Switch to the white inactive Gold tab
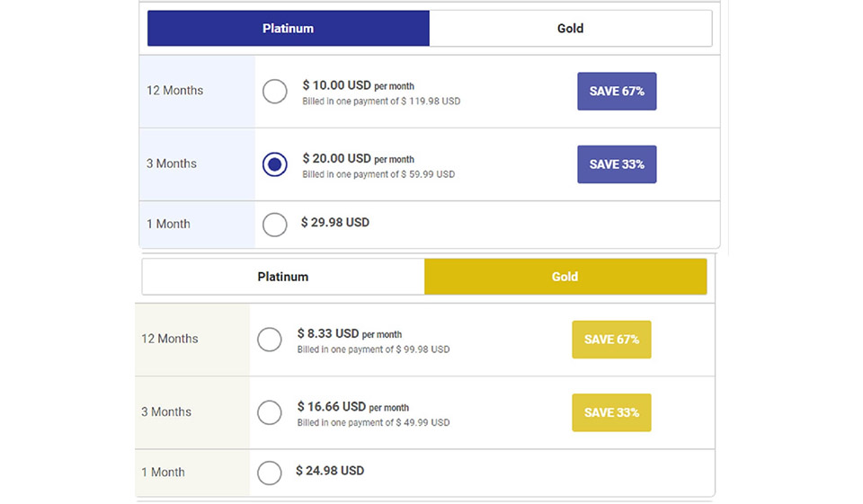The image size is (863, 504). click(570, 29)
